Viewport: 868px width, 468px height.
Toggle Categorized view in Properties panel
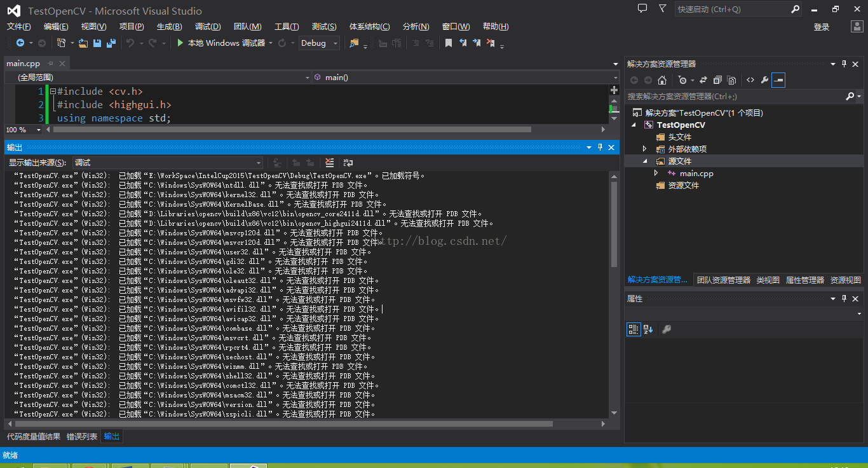click(634, 329)
